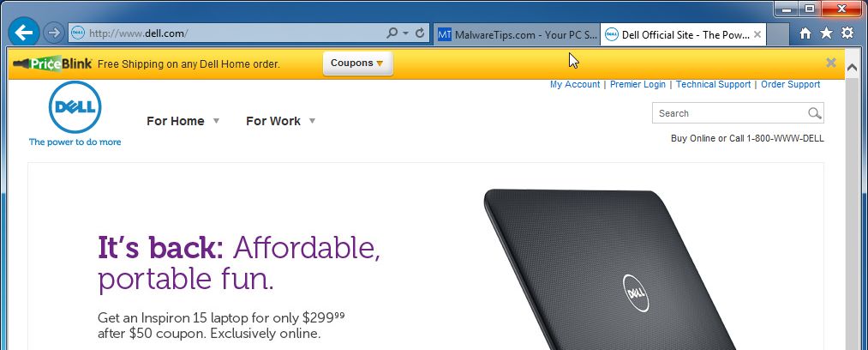
Task: Open the Technical Support link
Action: 713,84
